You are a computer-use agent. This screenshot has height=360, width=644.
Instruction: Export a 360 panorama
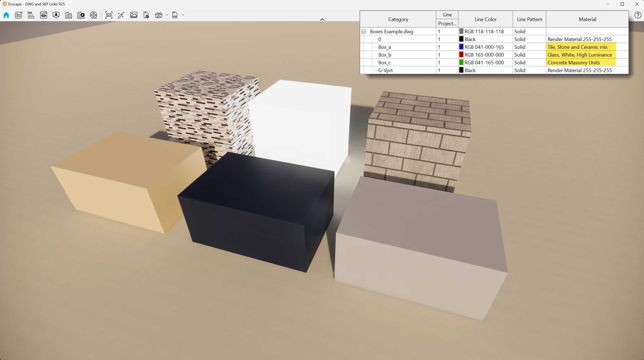point(159,15)
